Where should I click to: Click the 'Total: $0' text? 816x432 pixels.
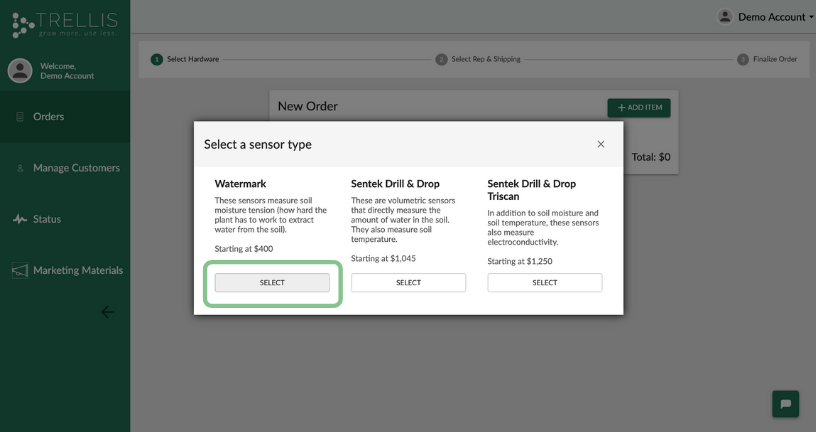[x=651, y=157]
